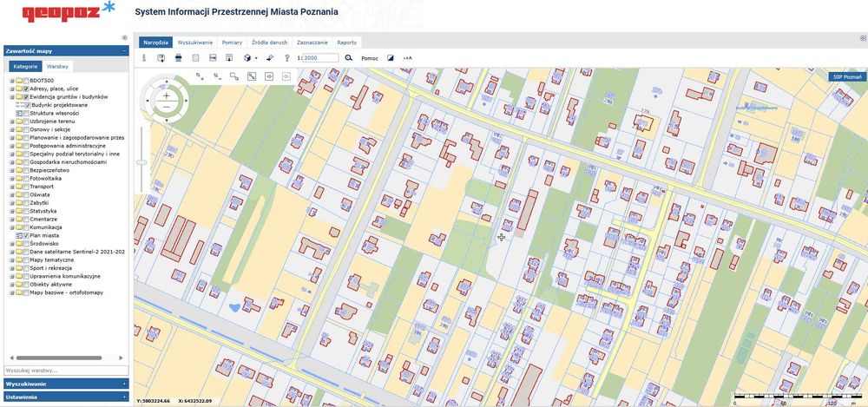Switch to the Warstwy tab
This screenshot has height=407, width=868.
pyautogui.click(x=57, y=67)
